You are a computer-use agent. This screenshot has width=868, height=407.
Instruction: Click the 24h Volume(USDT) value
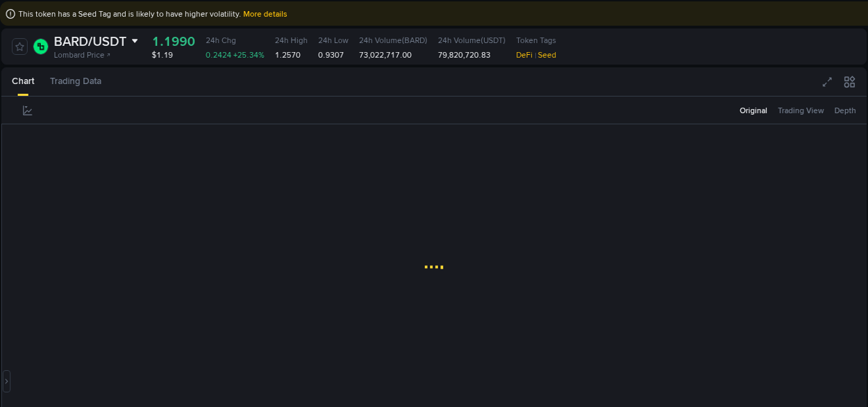[x=466, y=55]
